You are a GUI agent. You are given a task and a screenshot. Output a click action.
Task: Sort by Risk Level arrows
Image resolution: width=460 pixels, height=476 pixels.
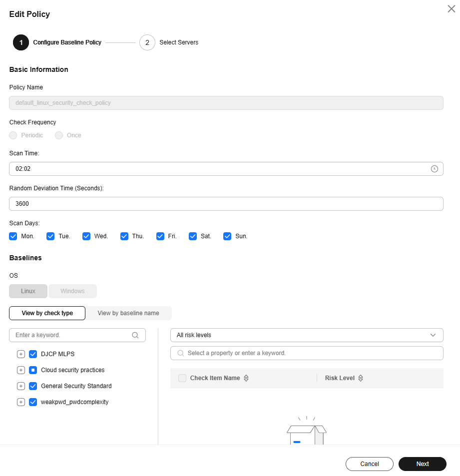(x=361, y=378)
